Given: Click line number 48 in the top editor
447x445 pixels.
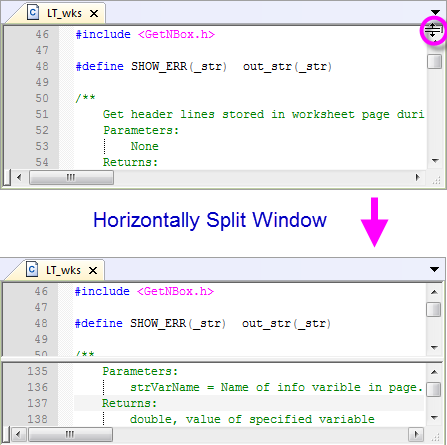Looking at the screenshot, I should tap(42, 66).
